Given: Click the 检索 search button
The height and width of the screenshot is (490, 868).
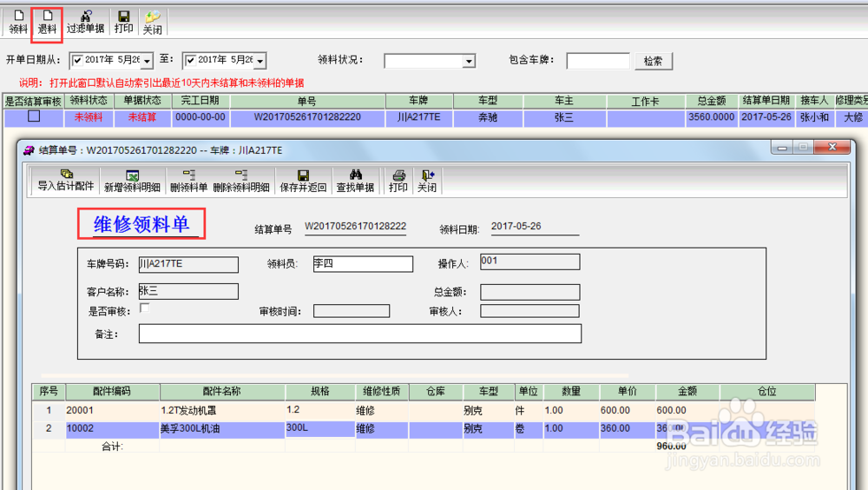Looking at the screenshot, I should [654, 61].
